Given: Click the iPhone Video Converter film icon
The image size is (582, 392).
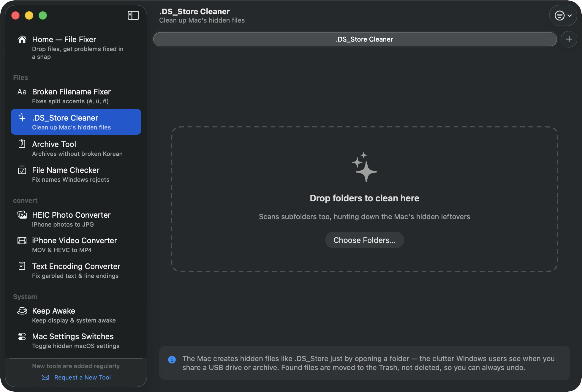Looking at the screenshot, I should pos(22,241).
